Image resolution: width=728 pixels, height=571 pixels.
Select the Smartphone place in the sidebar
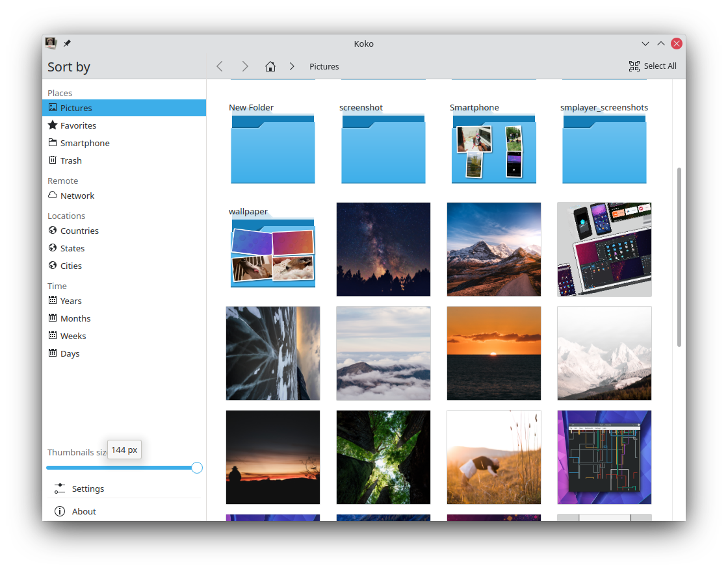click(x=84, y=143)
